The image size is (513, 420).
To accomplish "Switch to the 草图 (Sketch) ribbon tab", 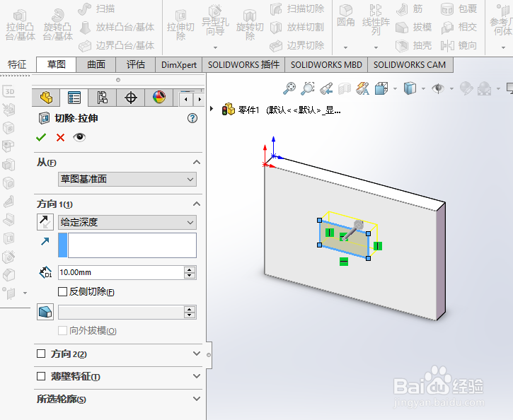I will tap(57, 64).
